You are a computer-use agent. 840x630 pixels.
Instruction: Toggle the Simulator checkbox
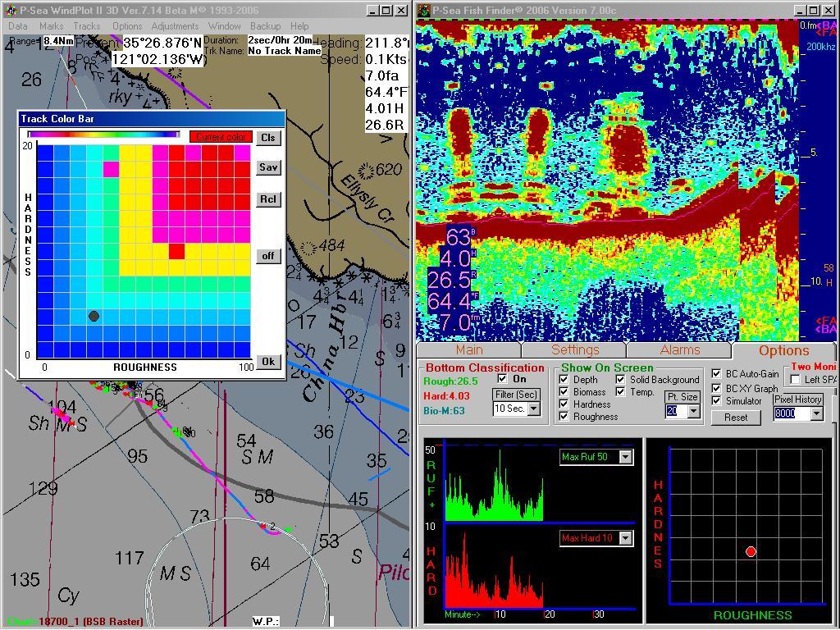tap(716, 400)
